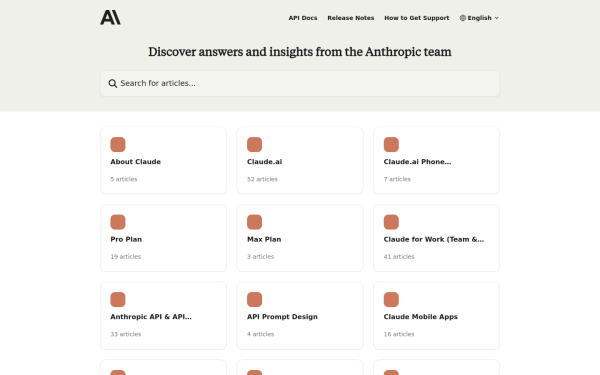Open the About Claude collection title

pyautogui.click(x=135, y=162)
